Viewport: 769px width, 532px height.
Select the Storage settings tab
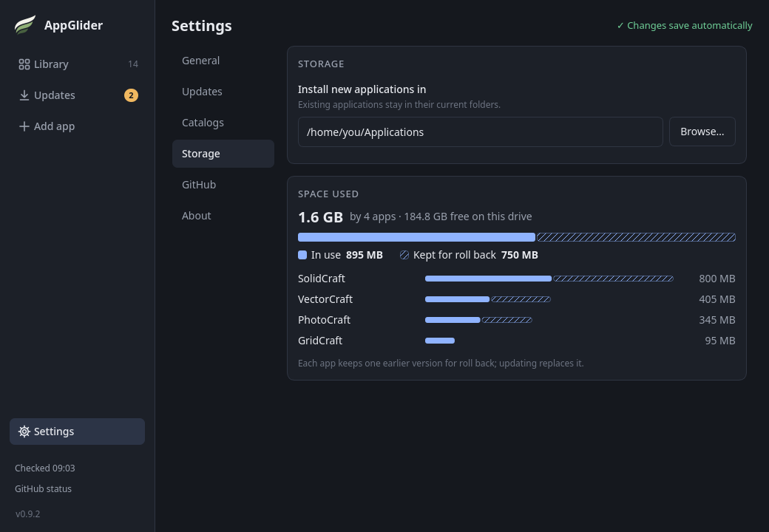(223, 154)
